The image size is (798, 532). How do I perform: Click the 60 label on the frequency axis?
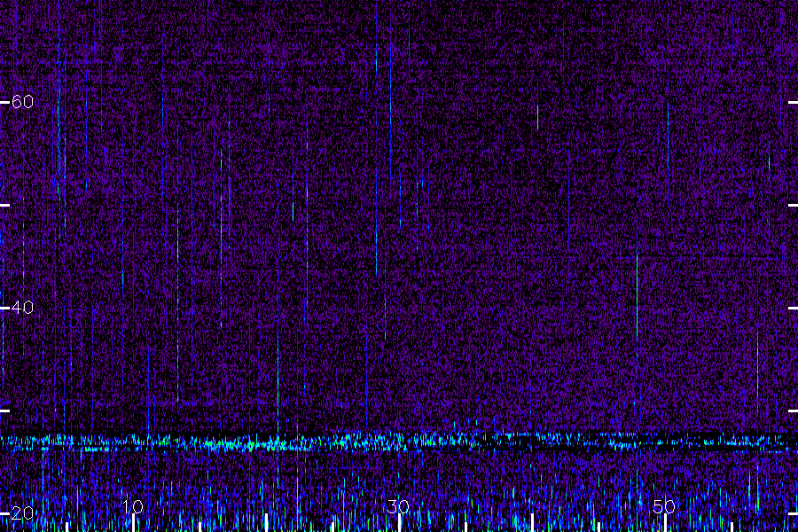click(x=22, y=102)
